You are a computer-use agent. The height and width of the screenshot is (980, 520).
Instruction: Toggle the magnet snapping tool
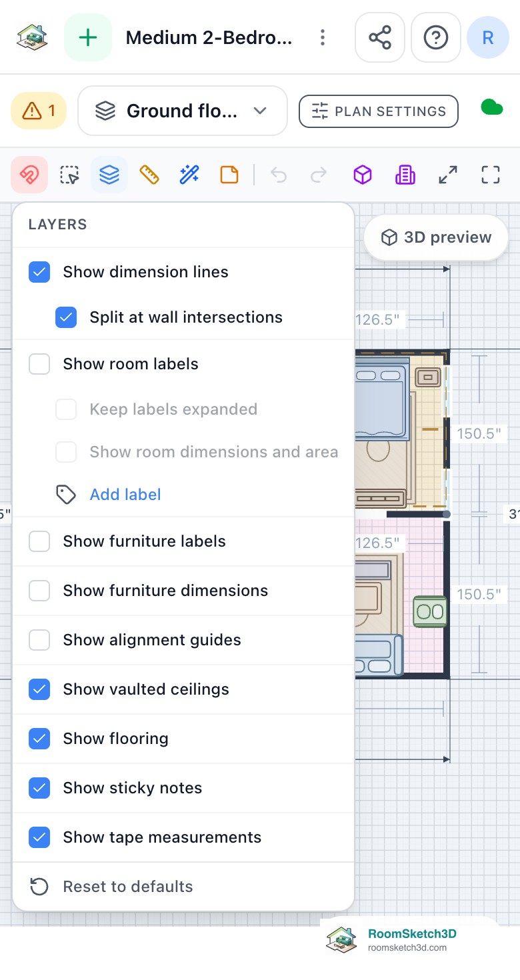(29, 175)
